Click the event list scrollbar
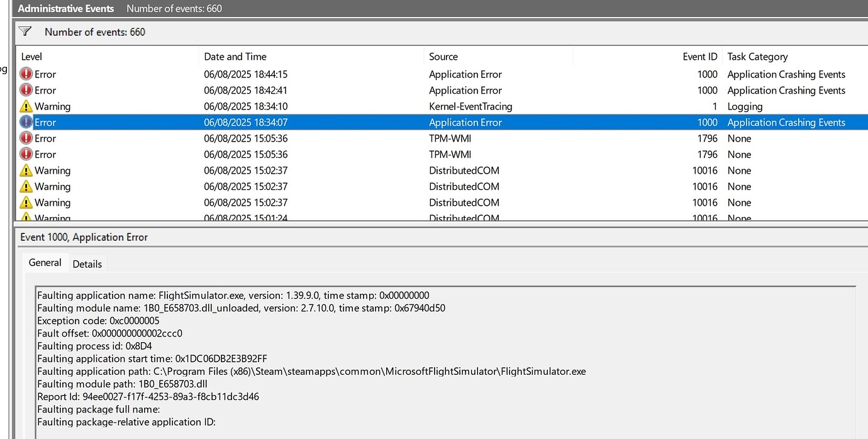Image resolution: width=868 pixels, height=439 pixels. click(864, 126)
